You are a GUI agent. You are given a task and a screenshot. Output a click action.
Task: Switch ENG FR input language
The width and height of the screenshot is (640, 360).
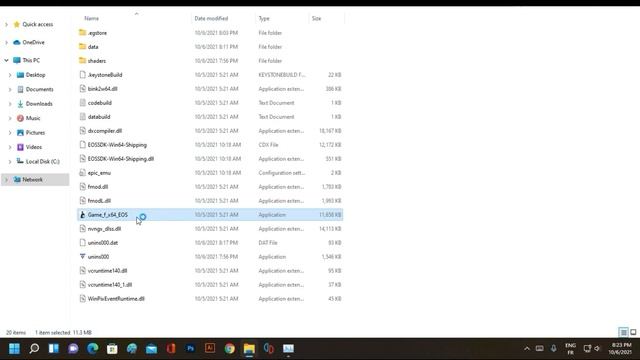570,348
